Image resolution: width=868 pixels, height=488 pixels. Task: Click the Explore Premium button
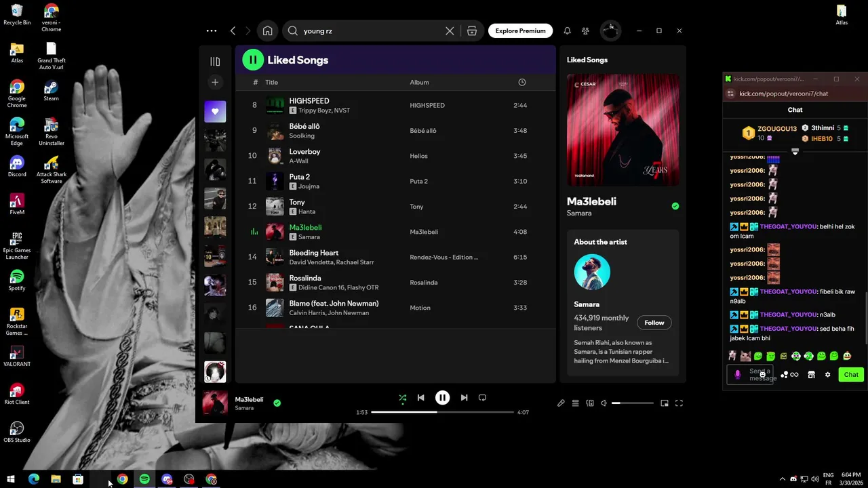point(520,30)
